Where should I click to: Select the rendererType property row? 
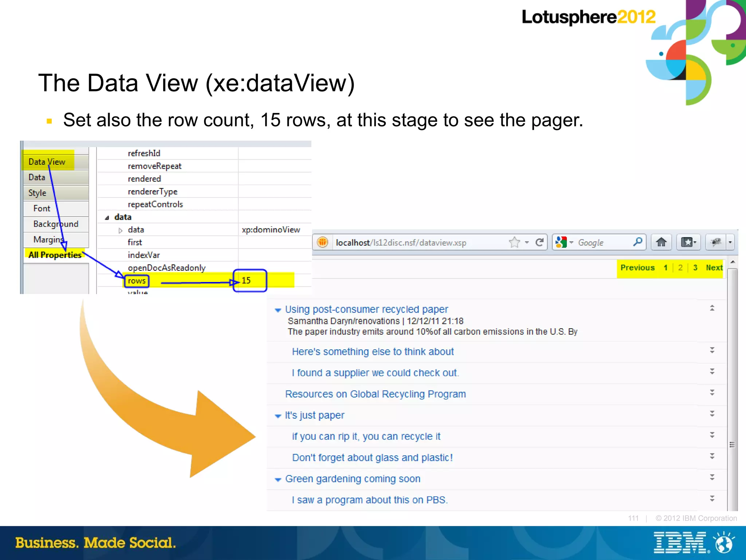pyautogui.click(x=152, y=192)
